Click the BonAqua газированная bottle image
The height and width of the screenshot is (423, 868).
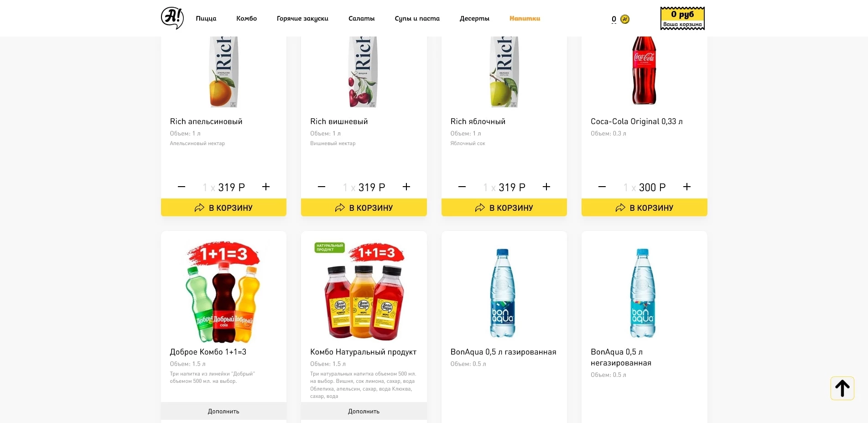point(504,292)
